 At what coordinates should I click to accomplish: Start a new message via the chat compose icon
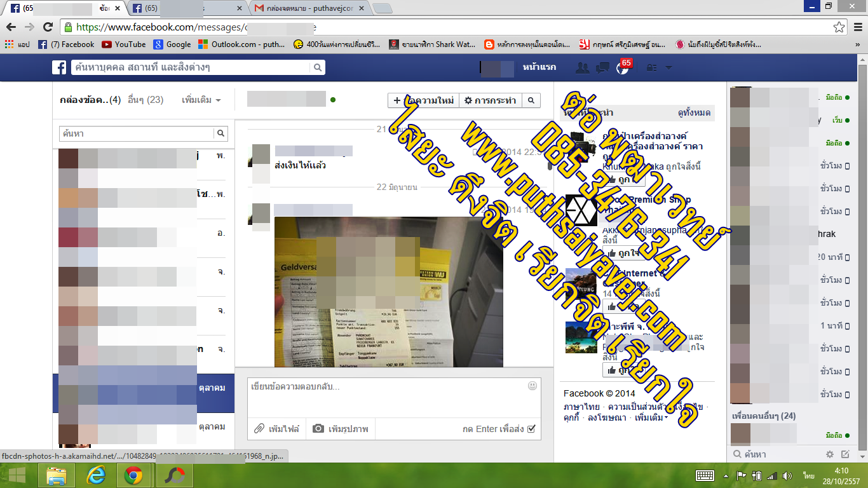click(x=845, y=454)
